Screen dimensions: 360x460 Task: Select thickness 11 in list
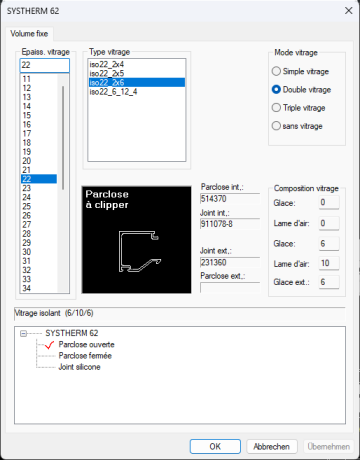[39, 79]
